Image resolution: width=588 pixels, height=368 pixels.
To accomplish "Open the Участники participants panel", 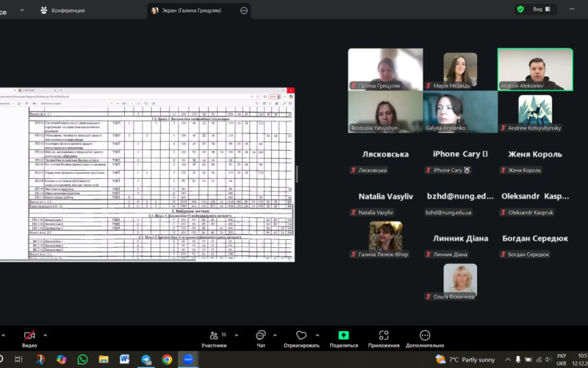I will [214, 337].
